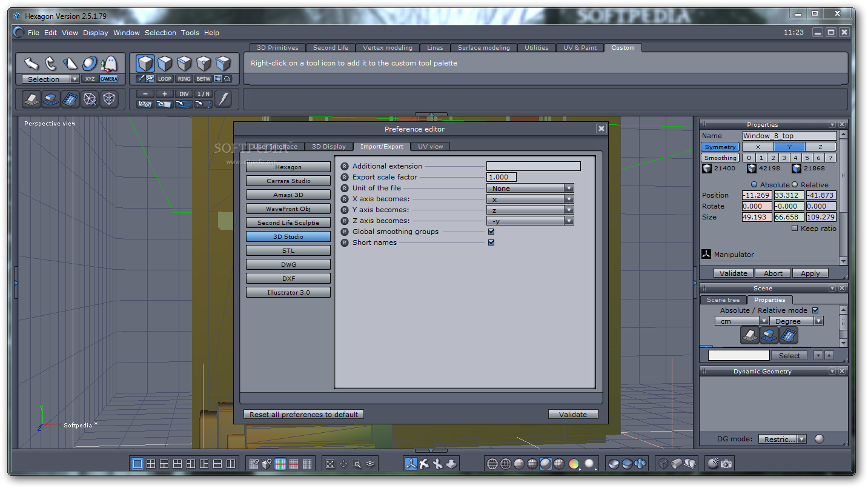This screenshot has height=488, width=868.
Task: Activate object selection mode cube
Action: (x=145, y=63)
